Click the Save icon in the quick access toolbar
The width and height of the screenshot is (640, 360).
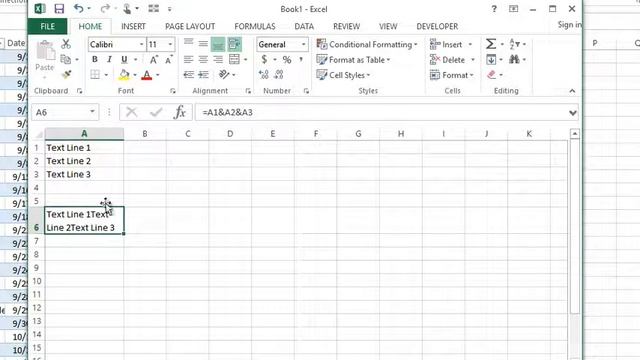tap(59, 9)
